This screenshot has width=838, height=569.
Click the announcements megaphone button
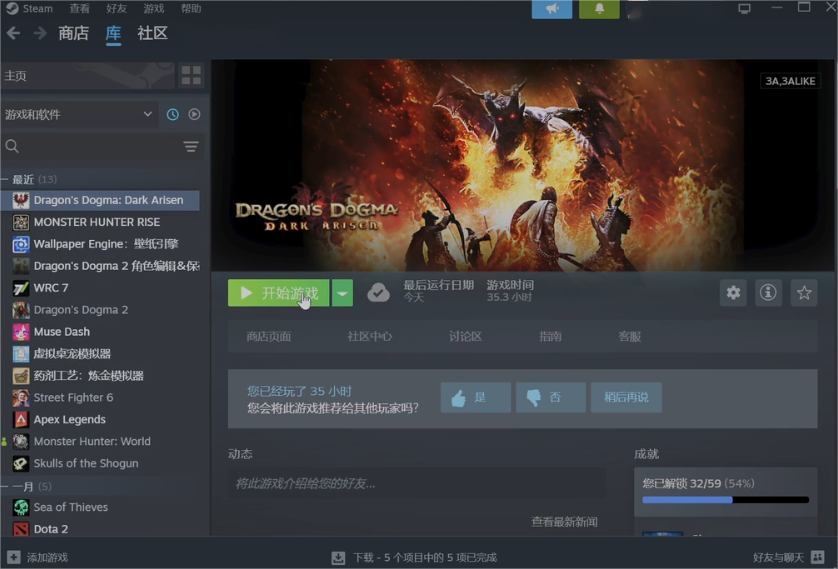pos(552,9)
